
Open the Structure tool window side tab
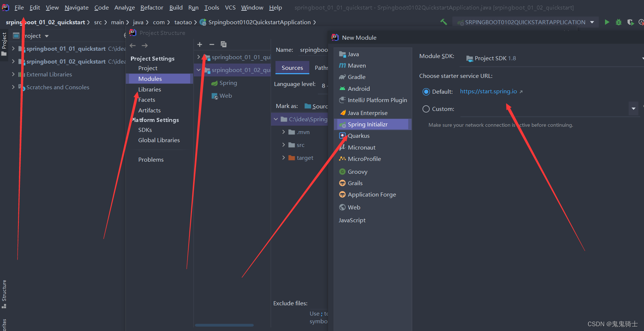[4, 294]
